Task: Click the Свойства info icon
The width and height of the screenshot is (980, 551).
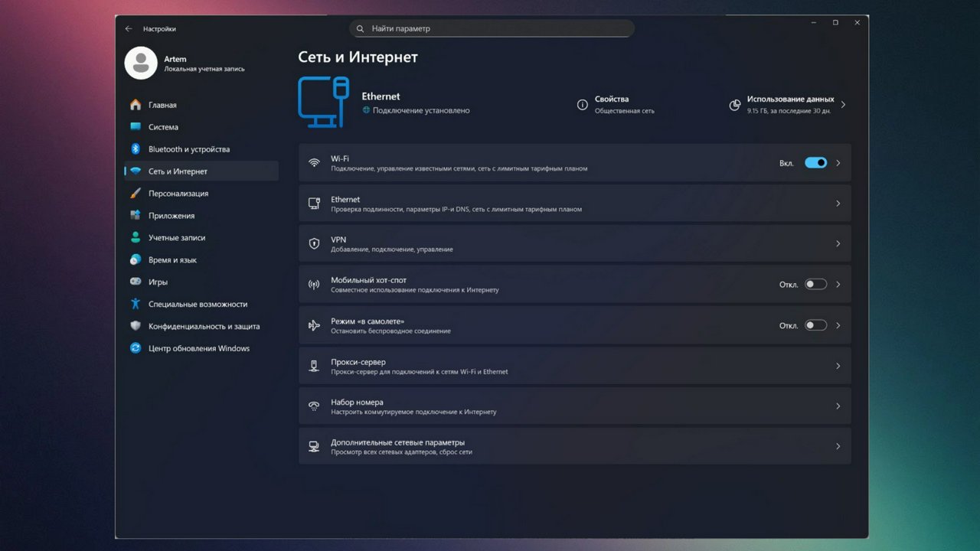Action: [583, 105]
